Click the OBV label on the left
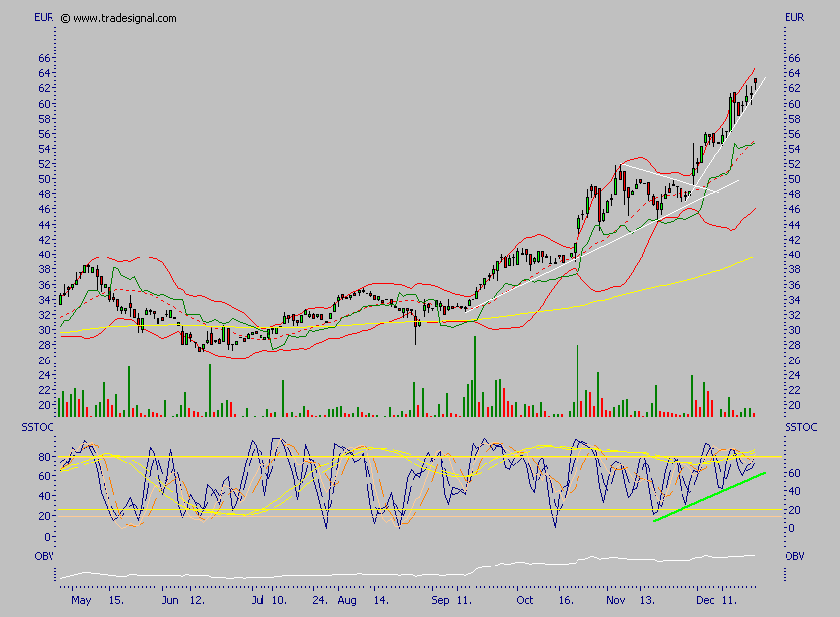 43,556
